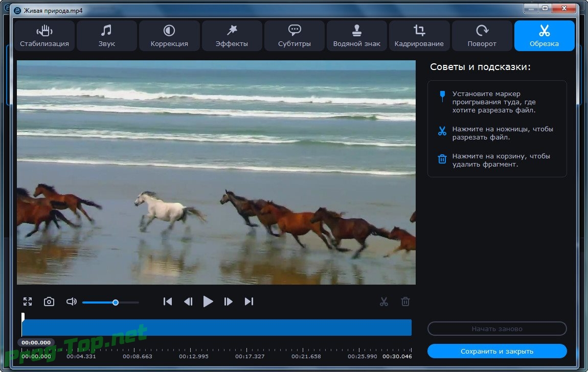
Task: Take a snapshot with the camera icon
Action: point(49,301)
